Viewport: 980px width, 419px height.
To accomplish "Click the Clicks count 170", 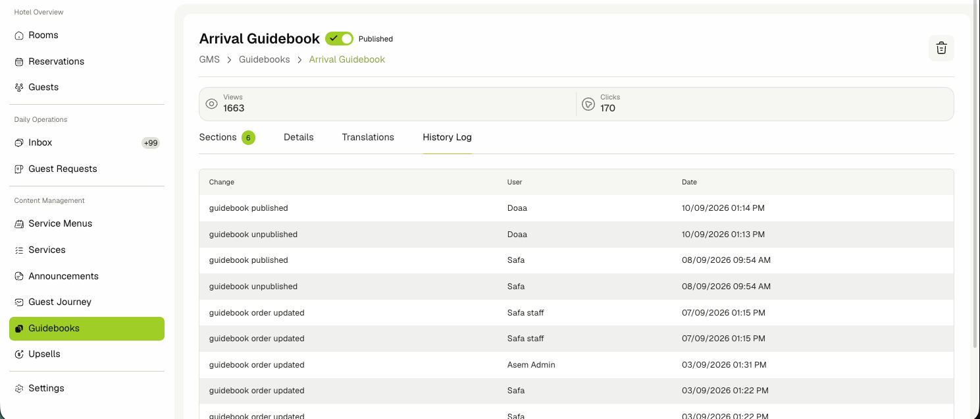I will (x=607, y=109).
